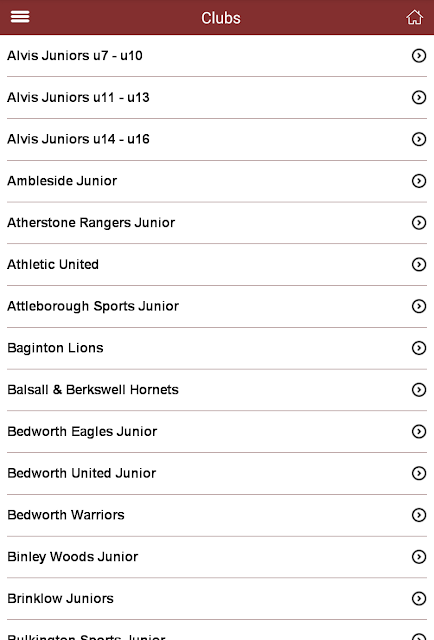Click arrow icon beside Alvis Juniors u11 - u13

(x=419, y=97)
